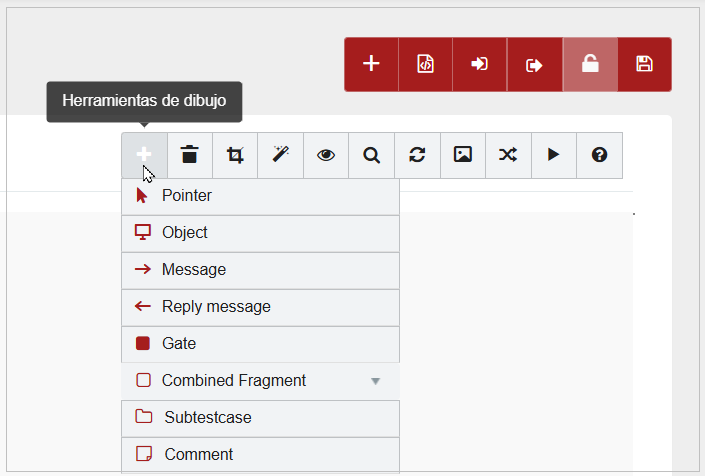Screen dimensions: 705x476
Task: Click the trash delete icon
Action: (189, 155)
